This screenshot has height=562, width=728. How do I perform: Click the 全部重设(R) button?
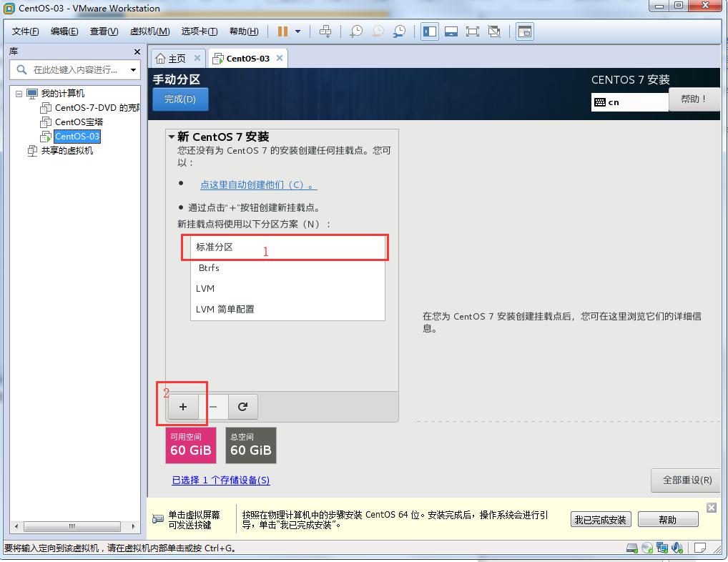pos(687,480)
